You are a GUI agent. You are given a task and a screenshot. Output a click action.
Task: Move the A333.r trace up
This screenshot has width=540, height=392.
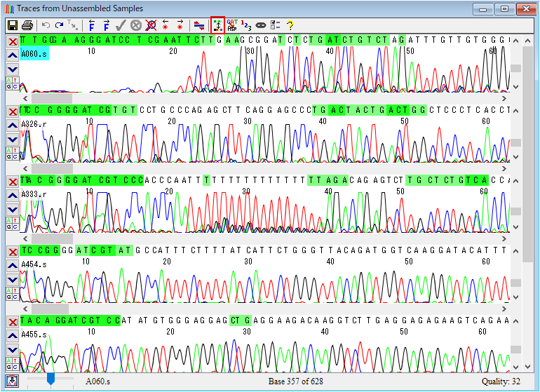13,196
